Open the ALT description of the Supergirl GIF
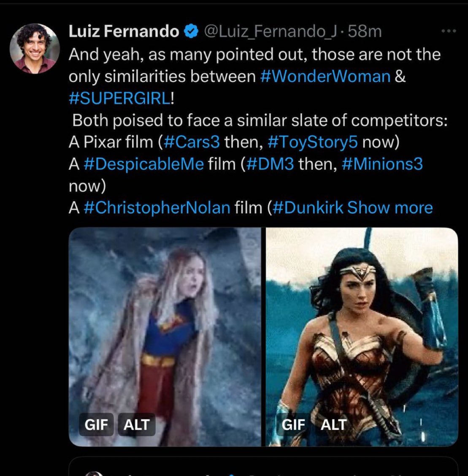Viewport: 468px width, 476px height. click(136, 424)
